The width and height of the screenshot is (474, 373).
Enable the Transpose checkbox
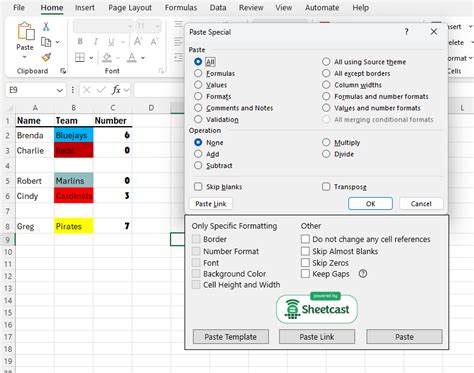click(326, 187)
